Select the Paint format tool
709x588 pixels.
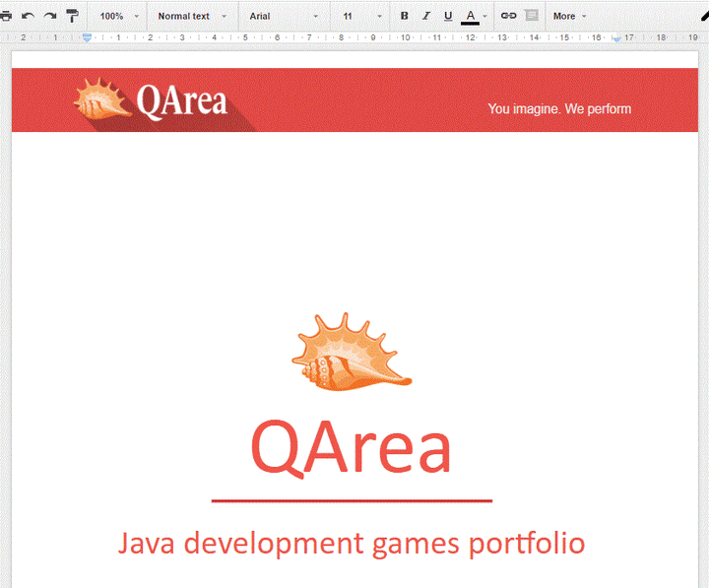point(72,17)
